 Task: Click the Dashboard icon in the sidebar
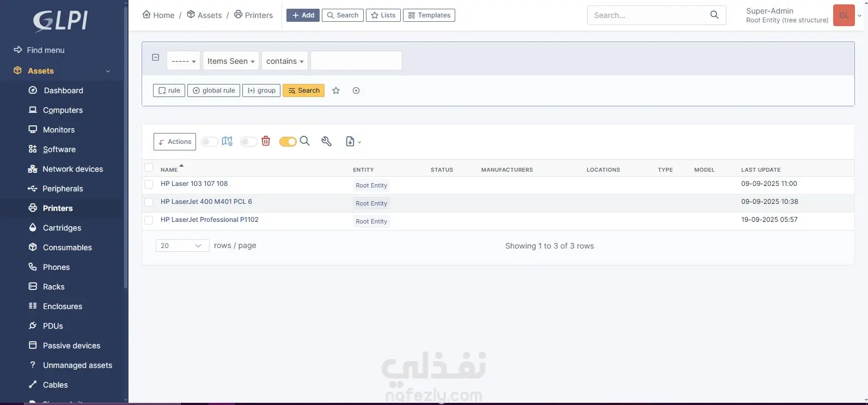point(33,90)
